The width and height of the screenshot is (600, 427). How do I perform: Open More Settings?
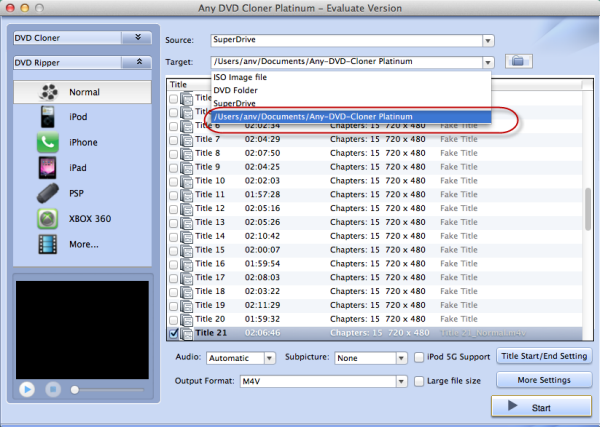(x=544, y=380)
